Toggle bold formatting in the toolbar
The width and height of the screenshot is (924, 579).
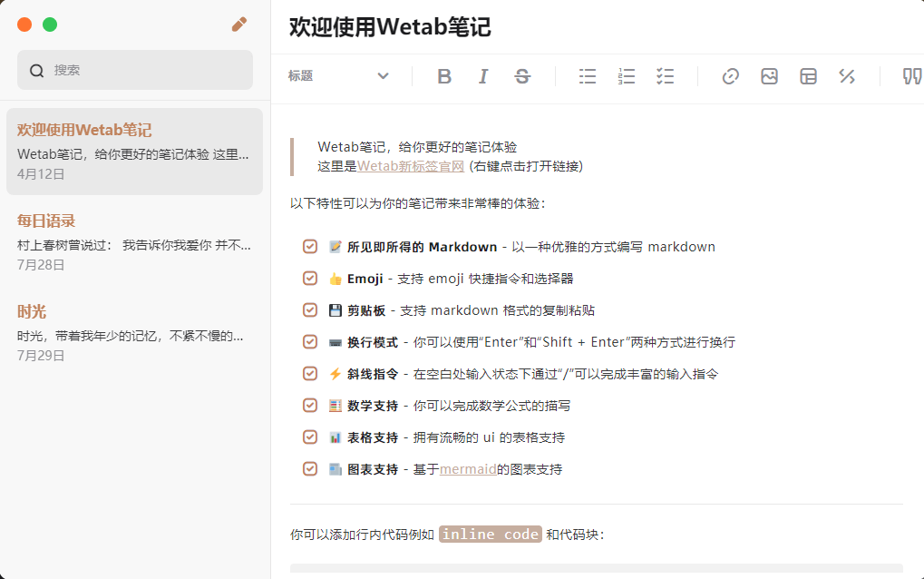pos(443,76)
